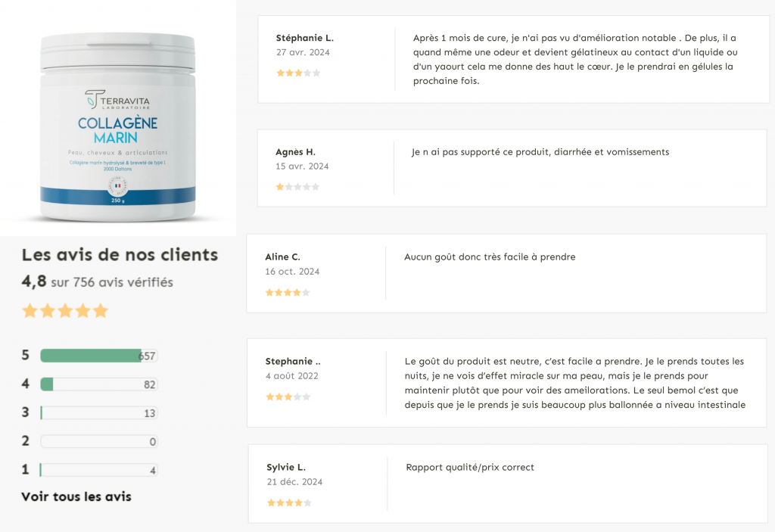This screenshot has width=775, height=532.
Task: Open the Voir tous les avis link
Action: click(76, 496)
